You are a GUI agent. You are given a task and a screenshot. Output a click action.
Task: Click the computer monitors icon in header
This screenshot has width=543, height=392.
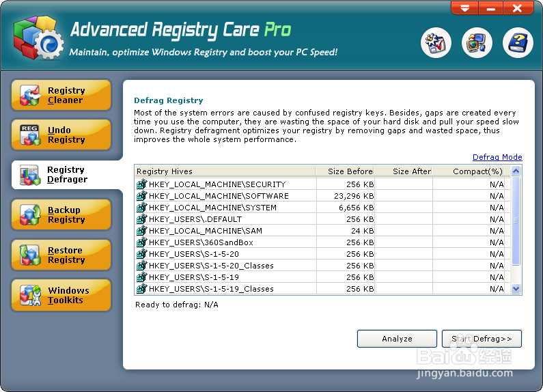477,43
